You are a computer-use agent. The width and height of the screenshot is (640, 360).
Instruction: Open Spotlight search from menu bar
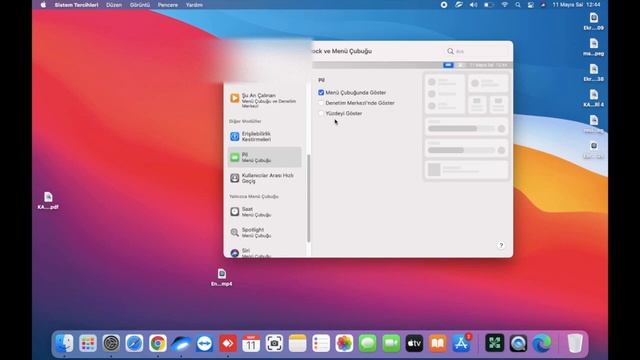click(x=518, y=5)
